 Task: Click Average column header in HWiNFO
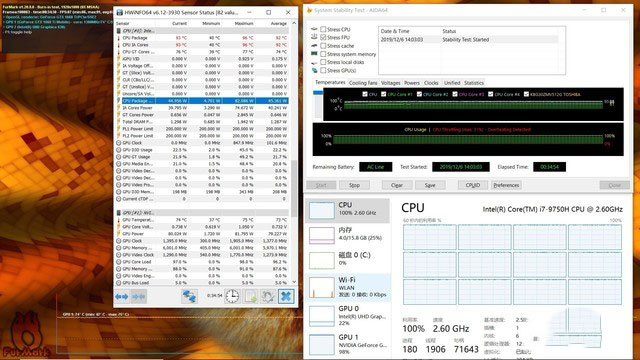pyautogui.click(x=279, y=24)
